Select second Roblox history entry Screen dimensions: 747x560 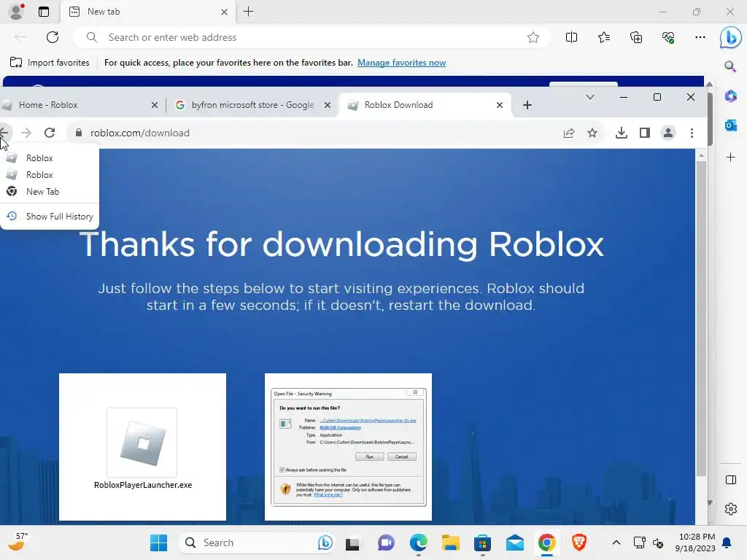(x=50, y=175)
